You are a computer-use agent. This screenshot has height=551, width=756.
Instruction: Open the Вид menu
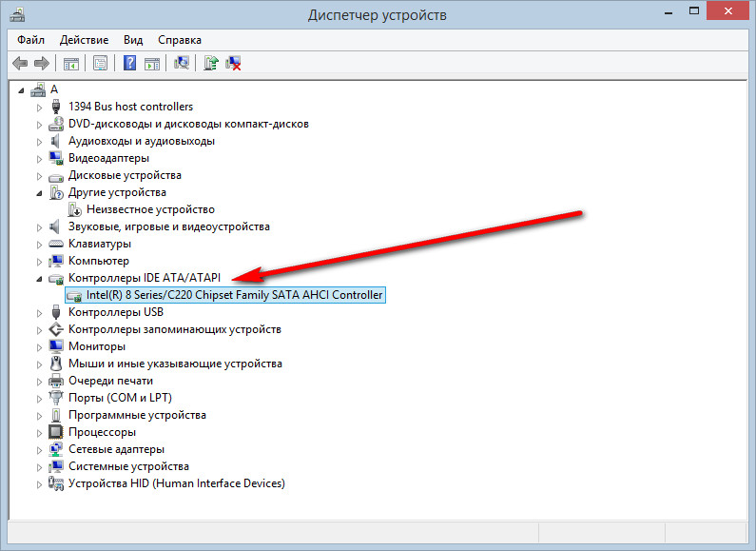coord(133,40)
